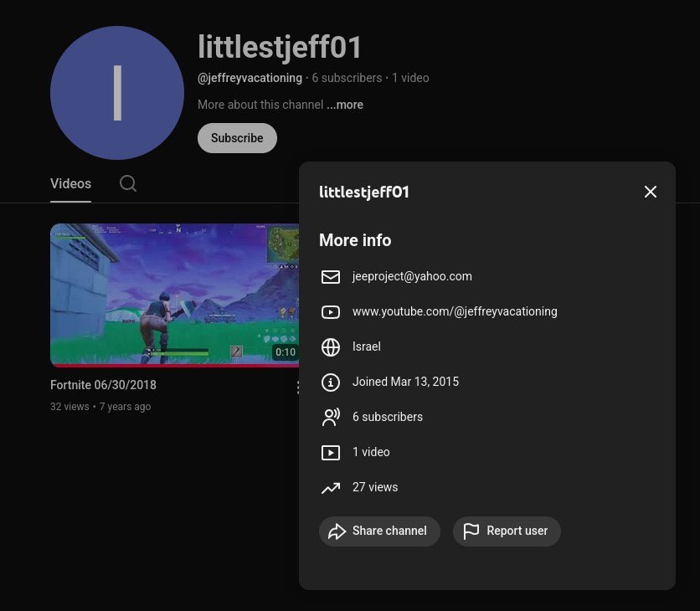
Task: Click the 0:10 duration badge on the thumbnail
Action: (x=286, y=352)
